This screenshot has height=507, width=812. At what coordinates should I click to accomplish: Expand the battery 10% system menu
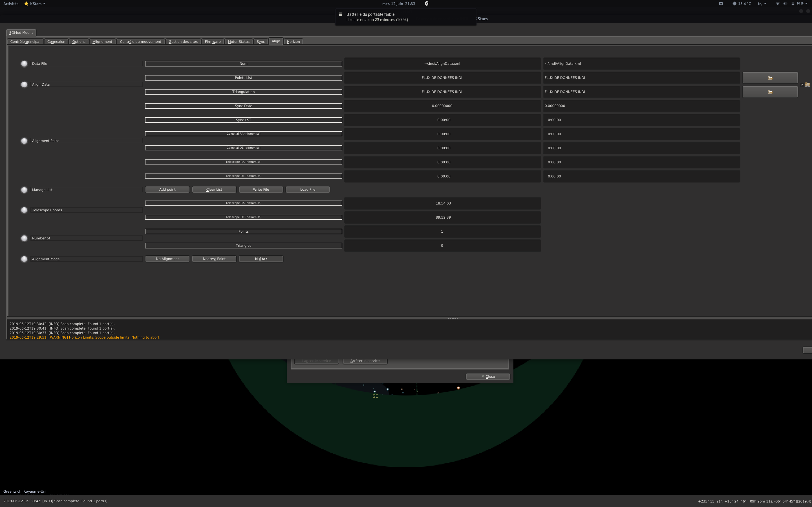click(799, 4)
